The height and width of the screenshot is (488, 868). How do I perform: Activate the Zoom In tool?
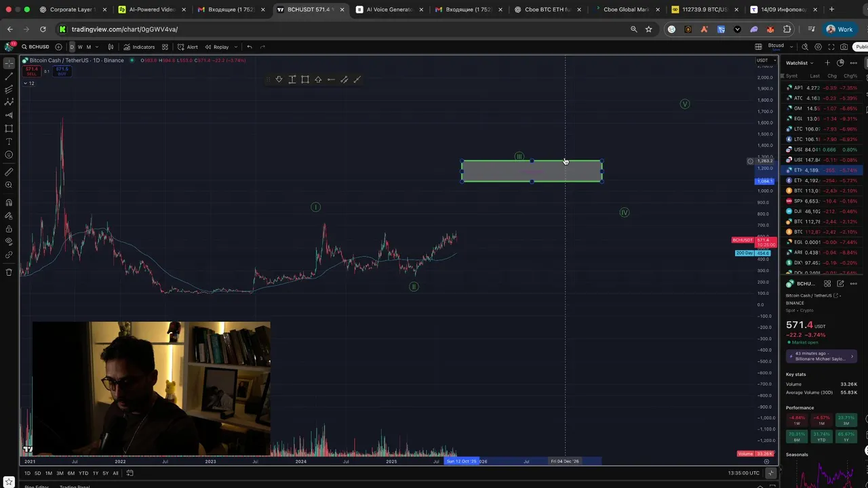click(x=9, y=185)
